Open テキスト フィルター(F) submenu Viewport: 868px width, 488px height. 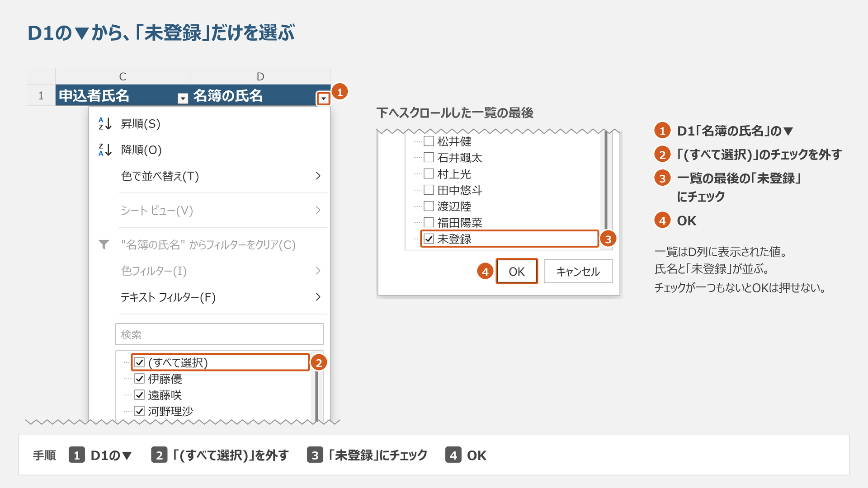click(168, 297)
